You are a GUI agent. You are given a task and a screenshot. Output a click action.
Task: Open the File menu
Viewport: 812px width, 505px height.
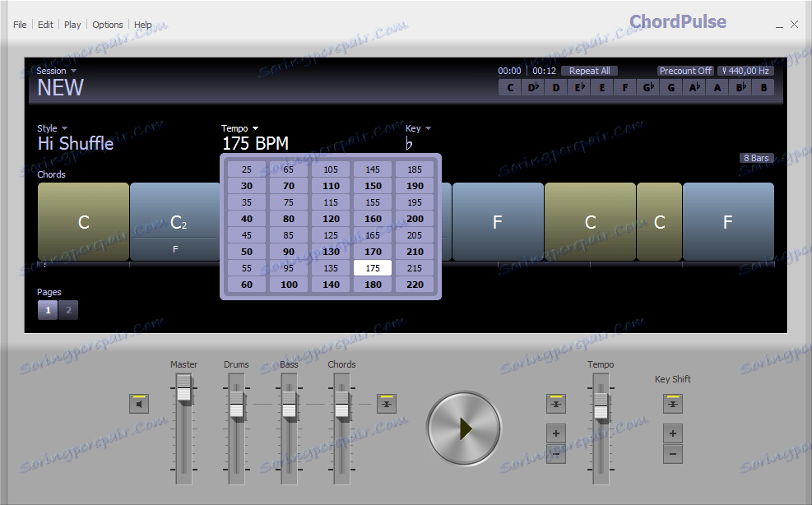point(20,25)
